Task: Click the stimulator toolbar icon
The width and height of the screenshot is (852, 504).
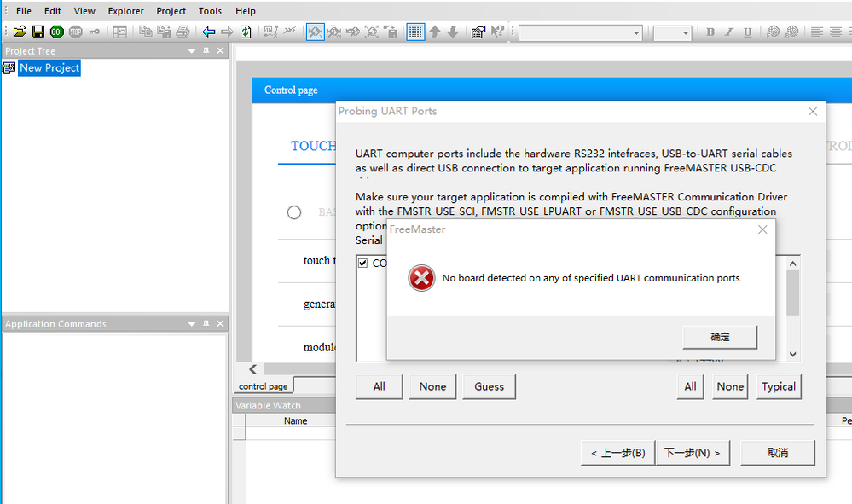Action: [270, 32]
